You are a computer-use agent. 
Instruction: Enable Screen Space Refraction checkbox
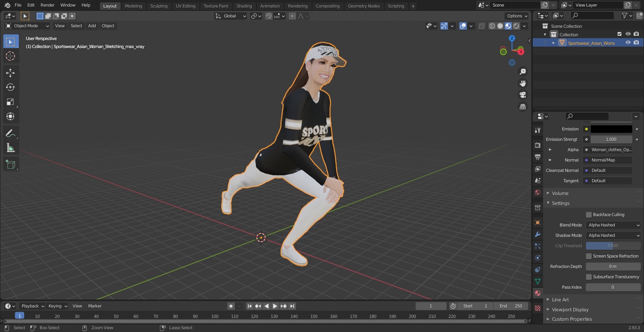(x=589, y=256)
